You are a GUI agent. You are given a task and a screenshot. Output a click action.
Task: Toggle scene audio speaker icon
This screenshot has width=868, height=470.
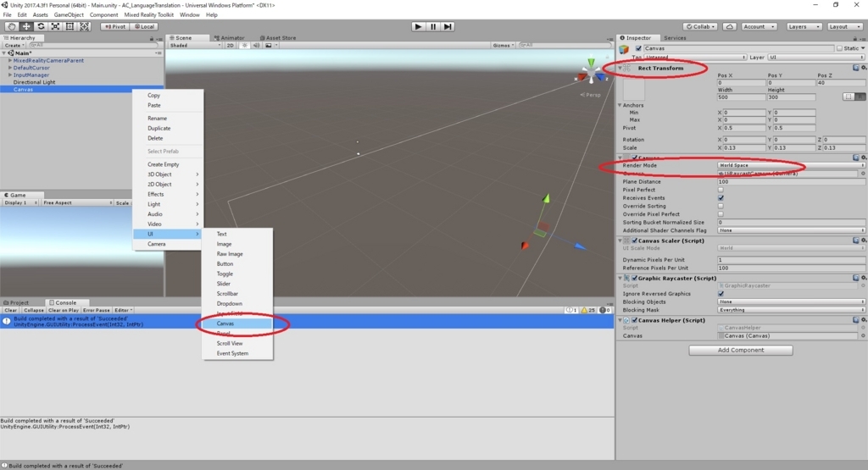256,46
